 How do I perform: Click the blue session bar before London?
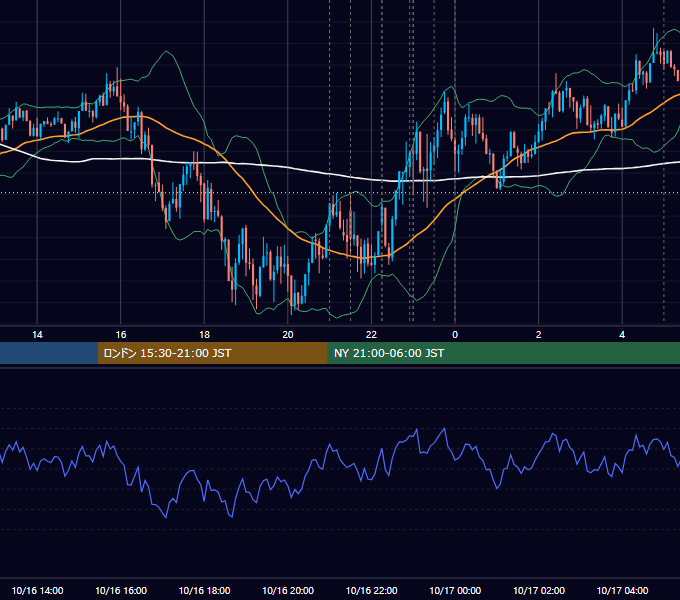[x=49, y=353]
